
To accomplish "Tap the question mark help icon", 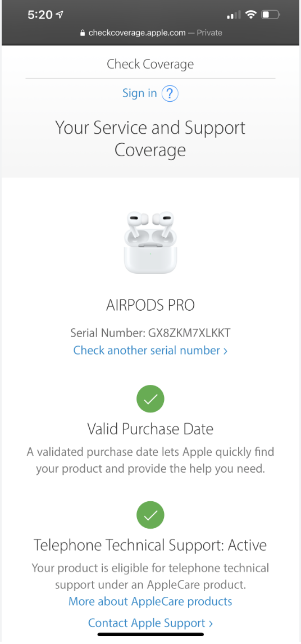I will tap(170, 93).
